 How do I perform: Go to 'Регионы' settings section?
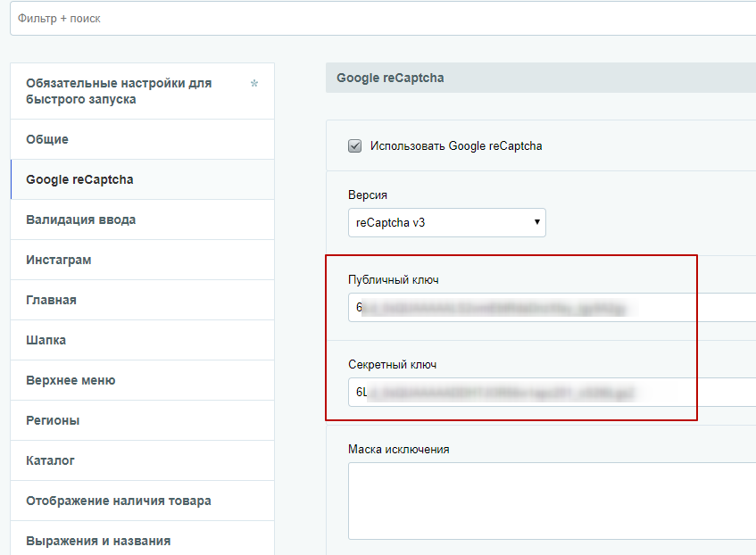tap(142, 420)
